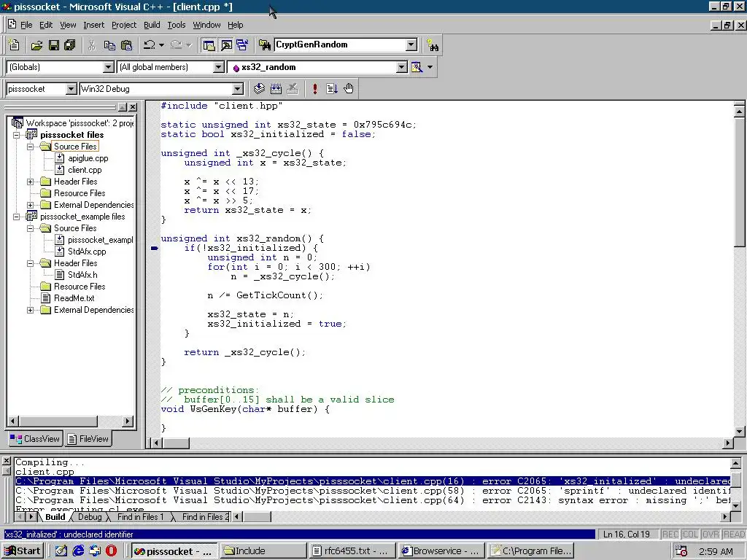Select the Find in Files 1 tab
The image size is (747, 560).
[x=140, y=517]
